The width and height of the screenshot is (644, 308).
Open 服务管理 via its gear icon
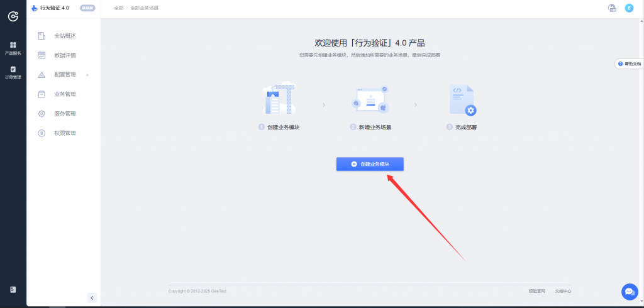pos(42,114)
